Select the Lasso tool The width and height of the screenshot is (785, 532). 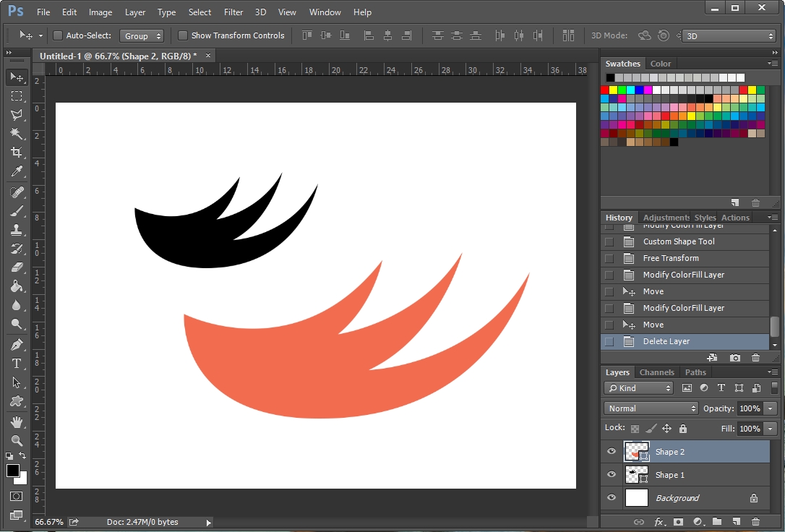pyautogui.click(x=17, y=115)
